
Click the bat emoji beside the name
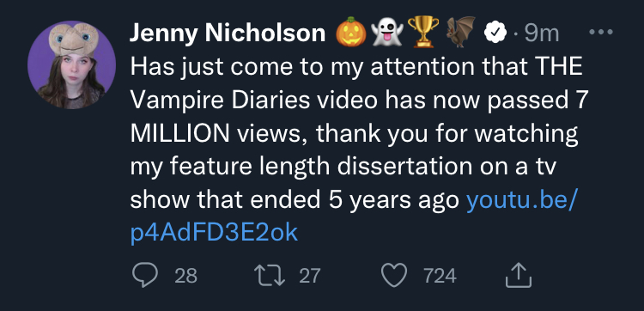[x=461, y=32]
